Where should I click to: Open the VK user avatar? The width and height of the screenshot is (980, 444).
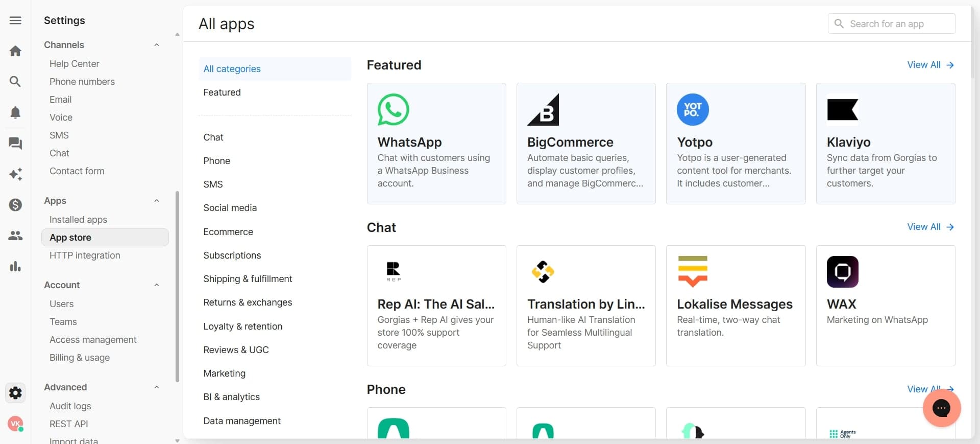tap(15, 424)
